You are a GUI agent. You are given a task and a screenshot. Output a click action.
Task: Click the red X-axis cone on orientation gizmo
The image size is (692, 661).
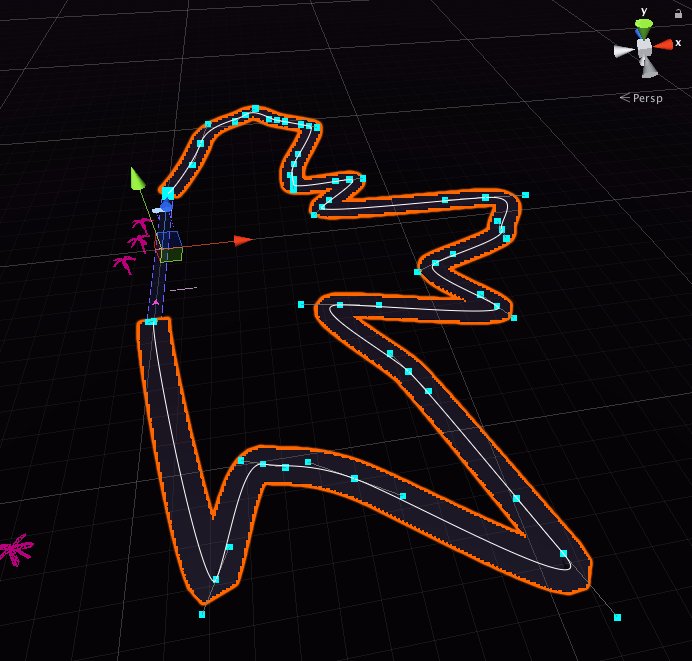(663, 45)
